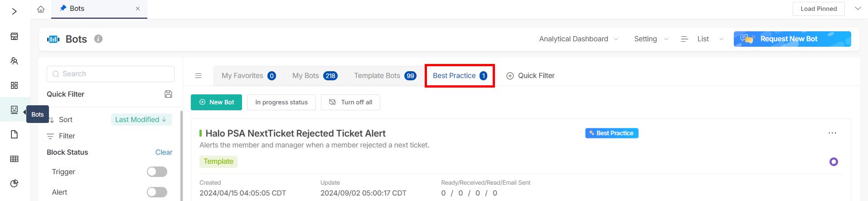The height and width of the screenshot is (201, 868).
Task: Change the Last Modified sort option
Action: 141,119
